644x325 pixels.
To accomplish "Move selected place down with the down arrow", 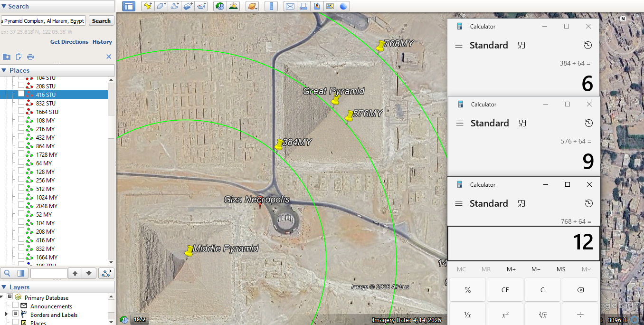I will (88, 273).
